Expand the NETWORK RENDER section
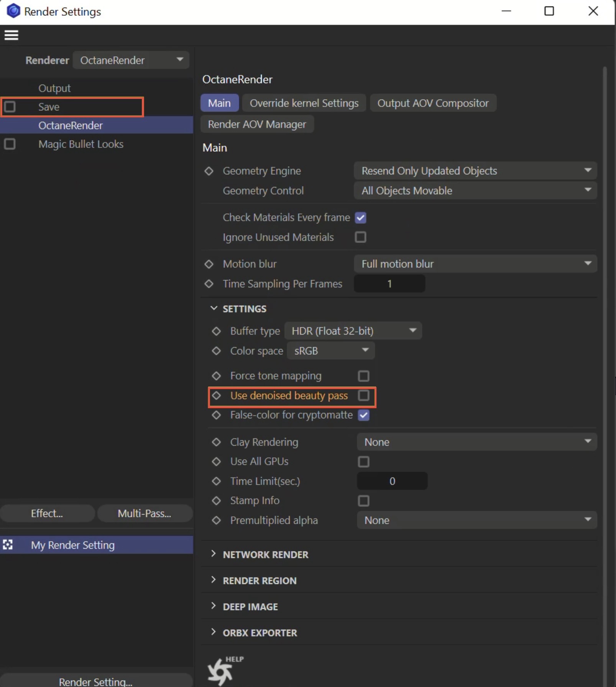Image resolution: width=616 pixels, height=687 pixels. [x=214, y=554]
